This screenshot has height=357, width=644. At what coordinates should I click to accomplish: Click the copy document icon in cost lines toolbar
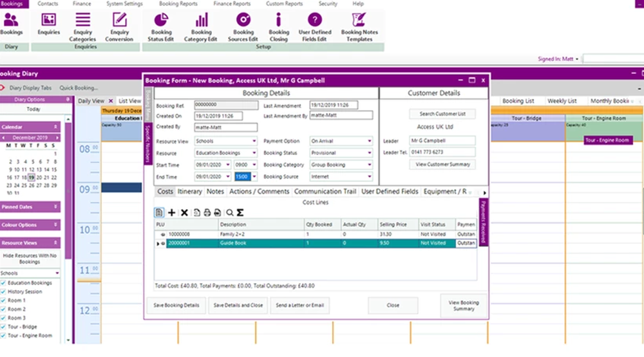point(196,212)
